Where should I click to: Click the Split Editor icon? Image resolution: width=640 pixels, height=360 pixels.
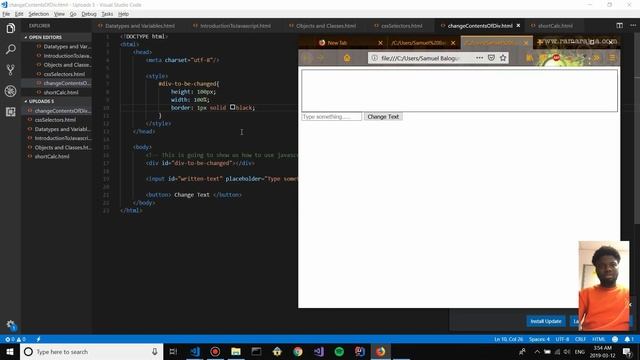click(x=620, y=25)
